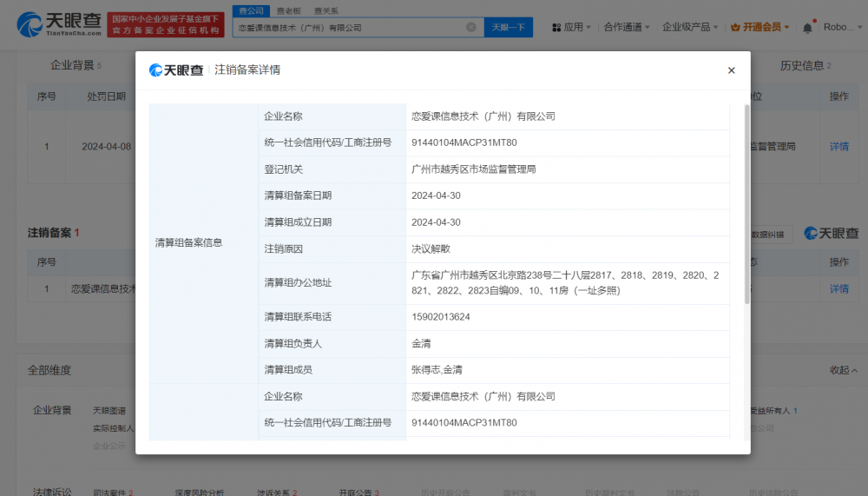Select the 企业背景 tab in the background page
Screen dimensions: 868x496
click(76, 65)
